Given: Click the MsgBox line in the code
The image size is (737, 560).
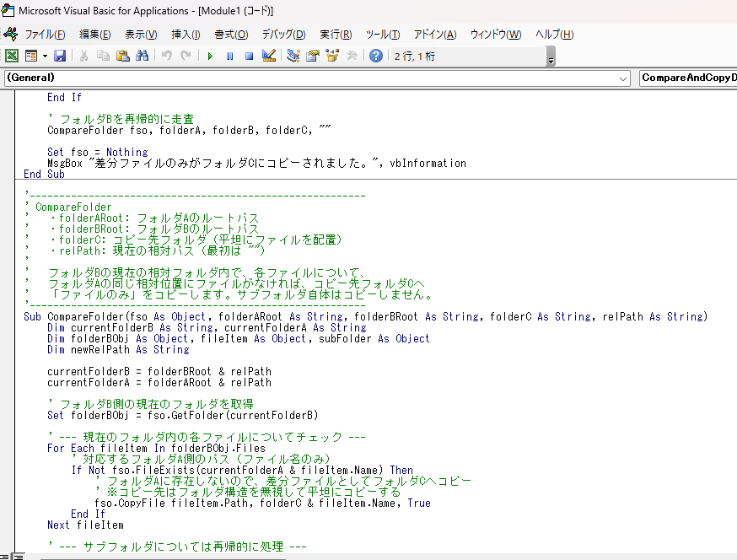Looking at the screenshot, I should [x=256, y=163].
